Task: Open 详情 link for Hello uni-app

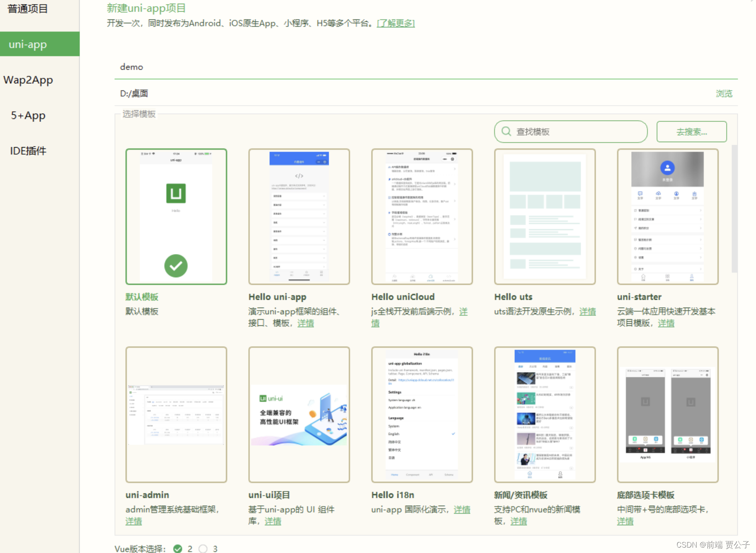Action: [x=305, y=323]
